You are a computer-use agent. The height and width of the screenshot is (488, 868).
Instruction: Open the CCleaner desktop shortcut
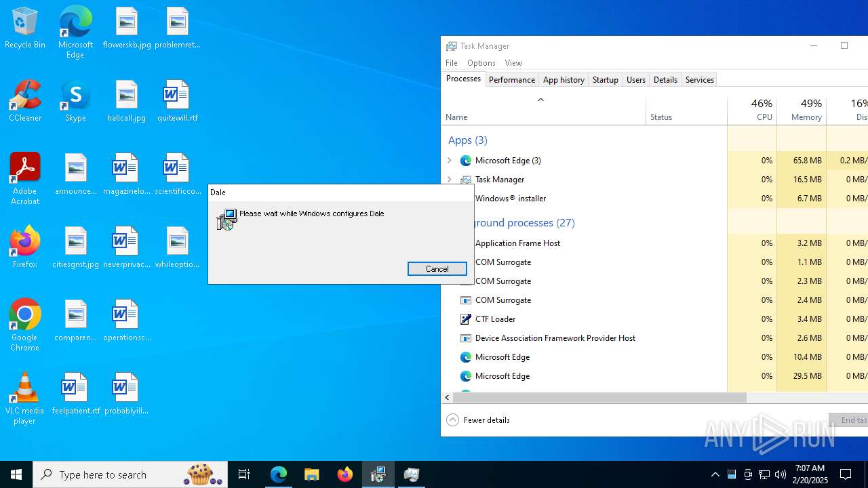(25, 101)
